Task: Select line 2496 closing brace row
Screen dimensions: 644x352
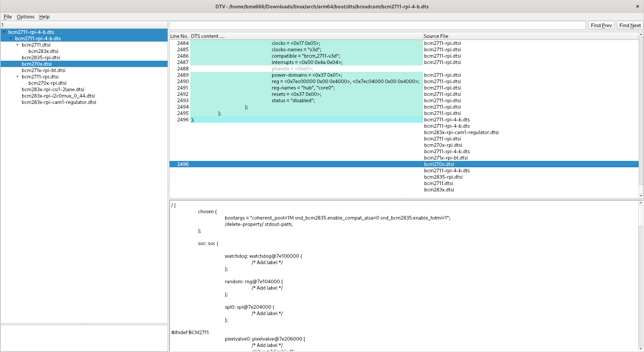Action: [x=404, y=120]
